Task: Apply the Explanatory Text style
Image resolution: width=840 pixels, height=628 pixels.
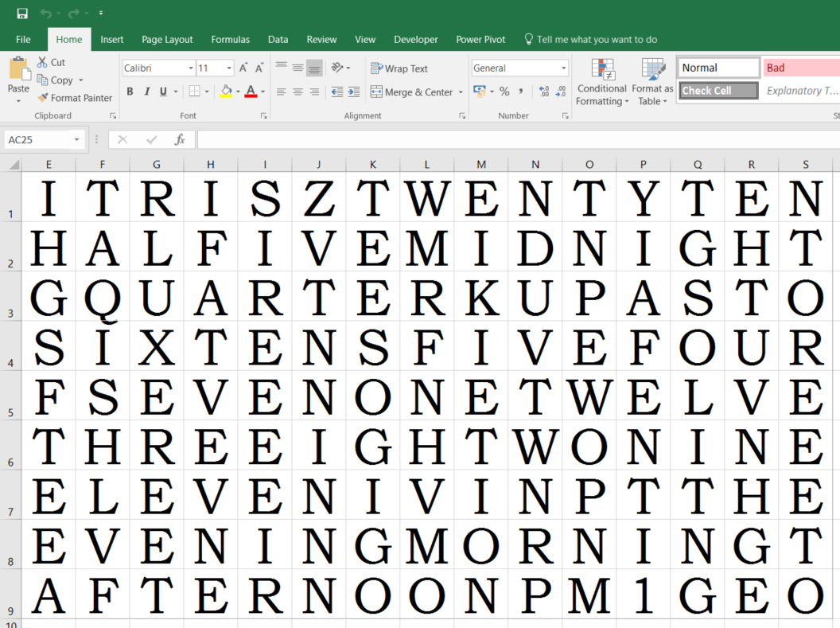Action: click(802, 91)
